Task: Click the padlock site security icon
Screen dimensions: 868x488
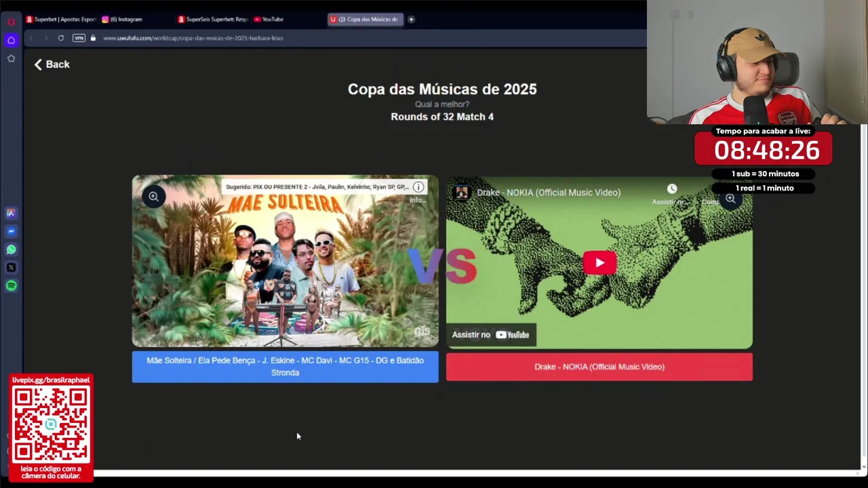Action: 93,38
